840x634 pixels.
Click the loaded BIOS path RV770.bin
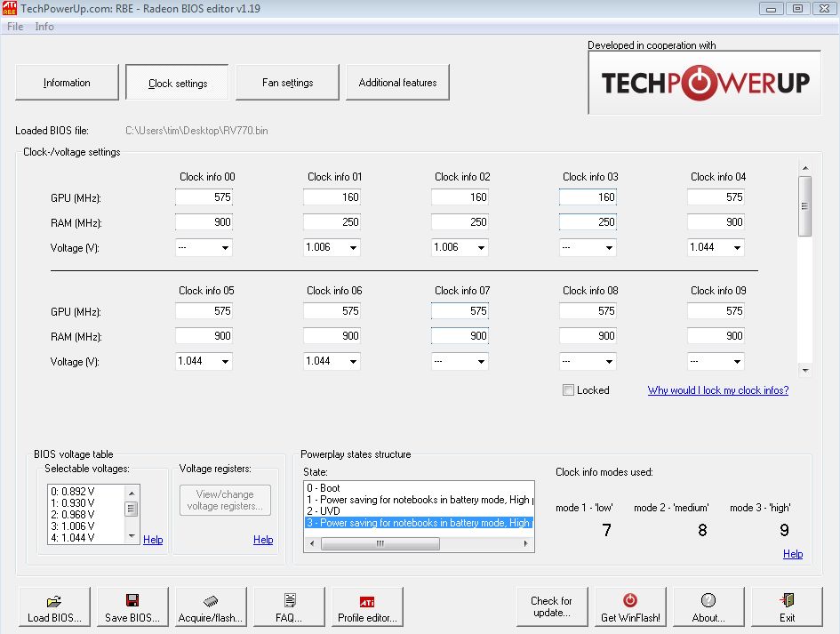[x=196, y=130]
